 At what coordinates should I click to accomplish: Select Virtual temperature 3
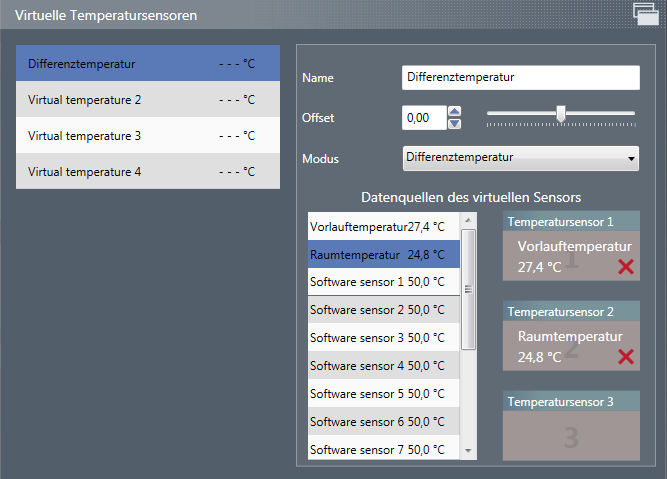tap(148, 136)
